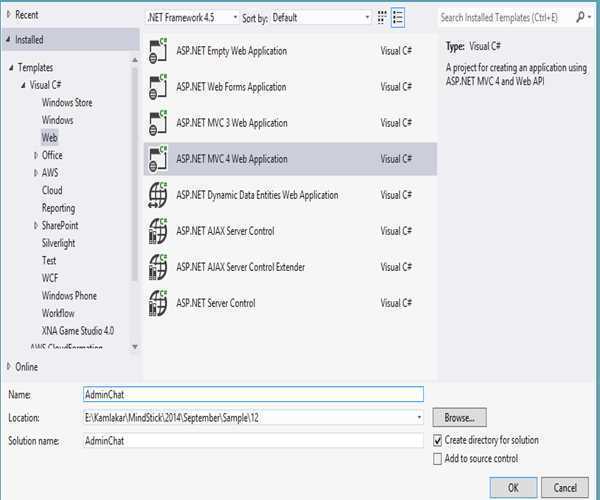This screenshot has height=500, width=600.
Task: Click the ASP.NET AJAX Server Control icon
Action: click(x=157, y=231)
